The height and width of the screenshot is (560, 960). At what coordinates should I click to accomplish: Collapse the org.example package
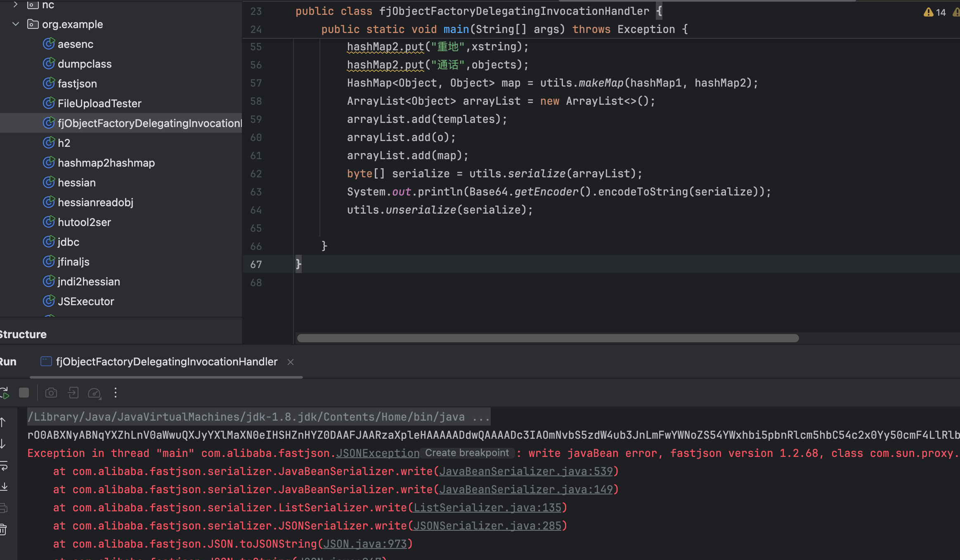(16, 24)
